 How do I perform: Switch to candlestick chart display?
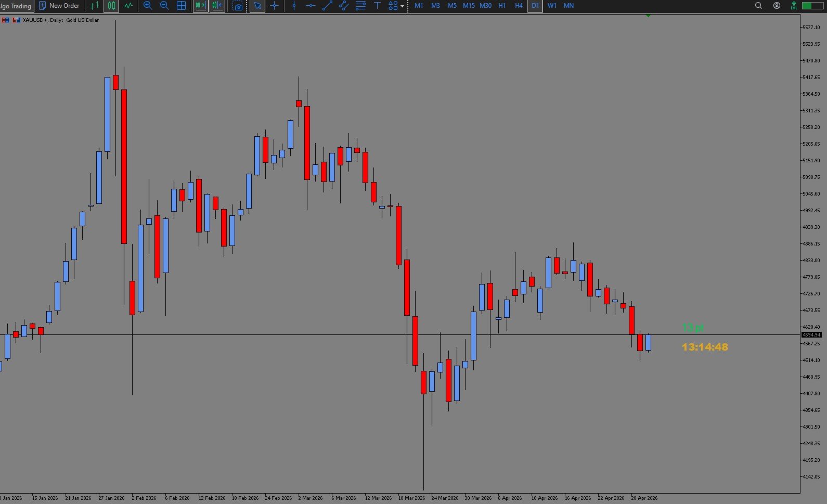point(111,6)
